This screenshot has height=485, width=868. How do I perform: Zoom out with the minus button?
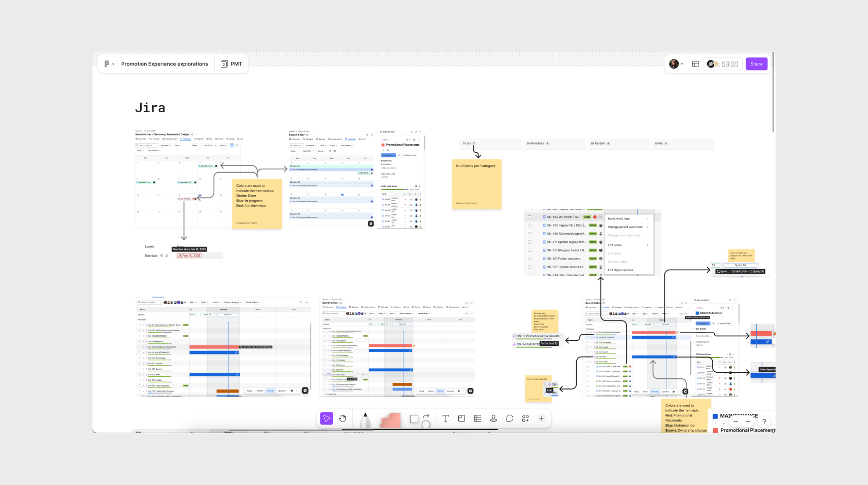click(736, 422)
